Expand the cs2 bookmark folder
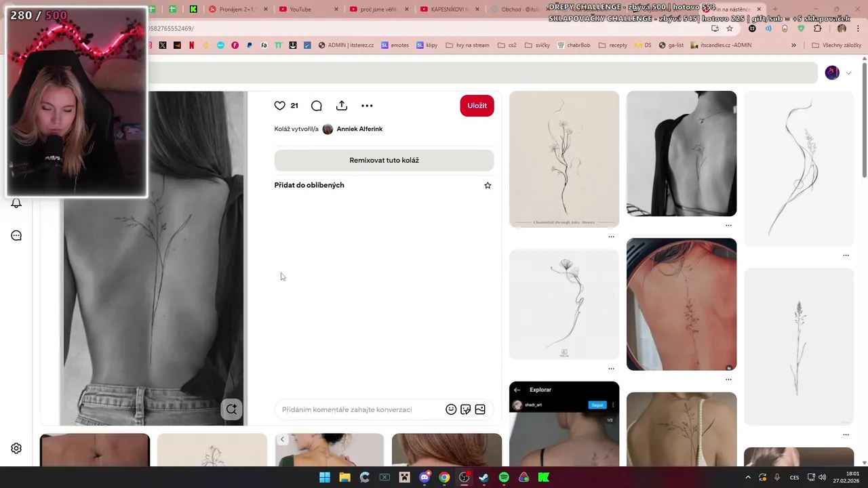868x488 pixels. 507,45
